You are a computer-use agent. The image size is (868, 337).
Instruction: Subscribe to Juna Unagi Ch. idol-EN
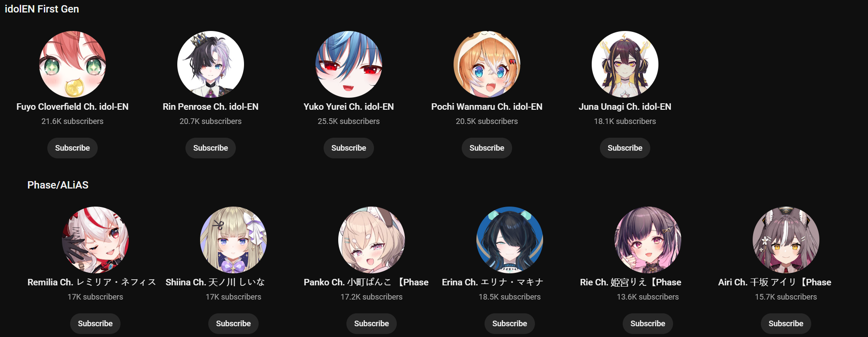(x=625, y=148)
